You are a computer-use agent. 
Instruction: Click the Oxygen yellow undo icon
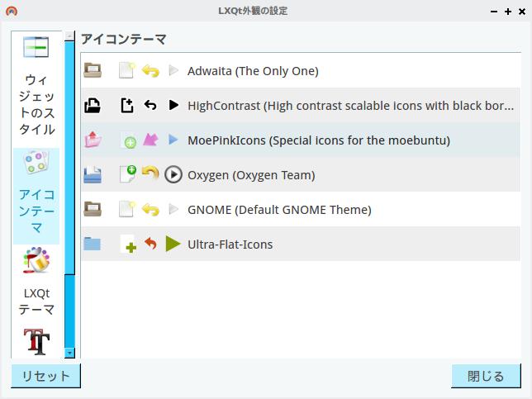coord(150,172)
